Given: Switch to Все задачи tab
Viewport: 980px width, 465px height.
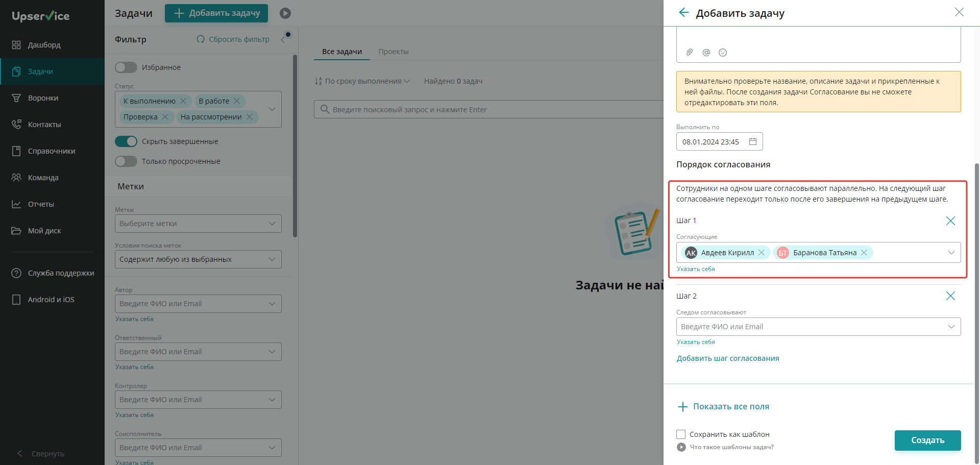Looking at the screenshot, I should 342,52.
